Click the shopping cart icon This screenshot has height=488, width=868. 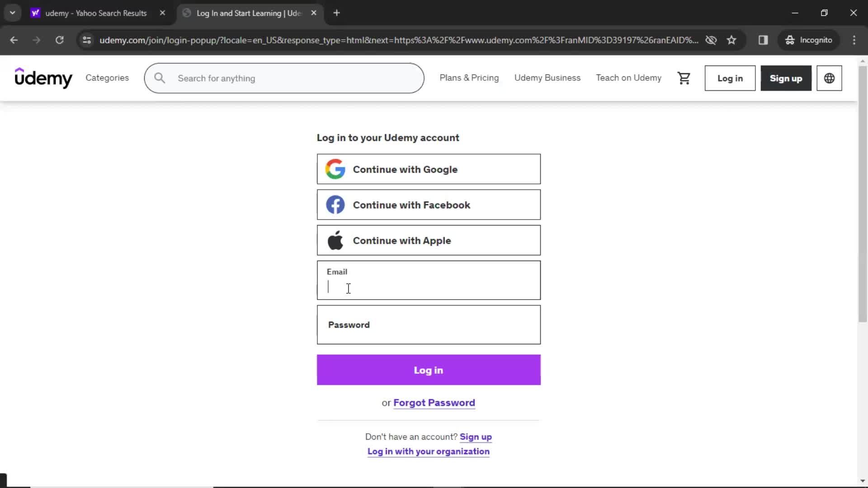[684, 78]
